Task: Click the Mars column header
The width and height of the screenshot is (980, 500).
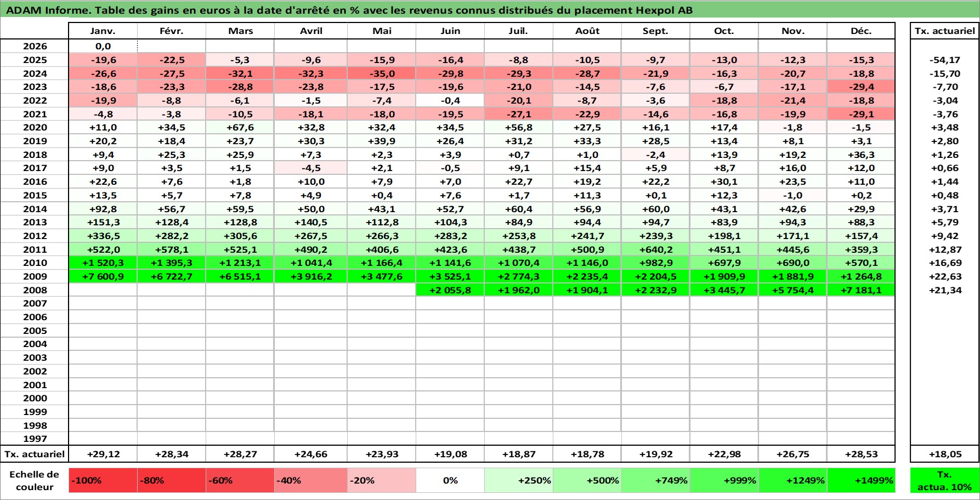Action: coord(240,31)
